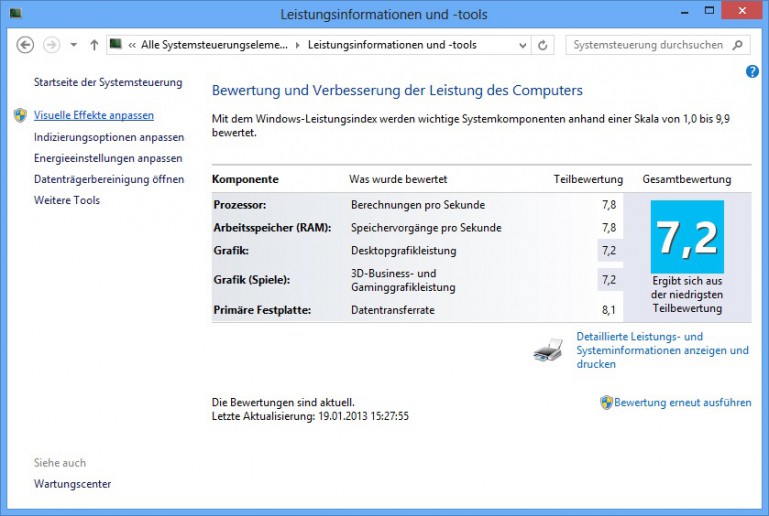Open Wartungscenter under Siehe auch

pyautogui.click(x=72, y=484)
